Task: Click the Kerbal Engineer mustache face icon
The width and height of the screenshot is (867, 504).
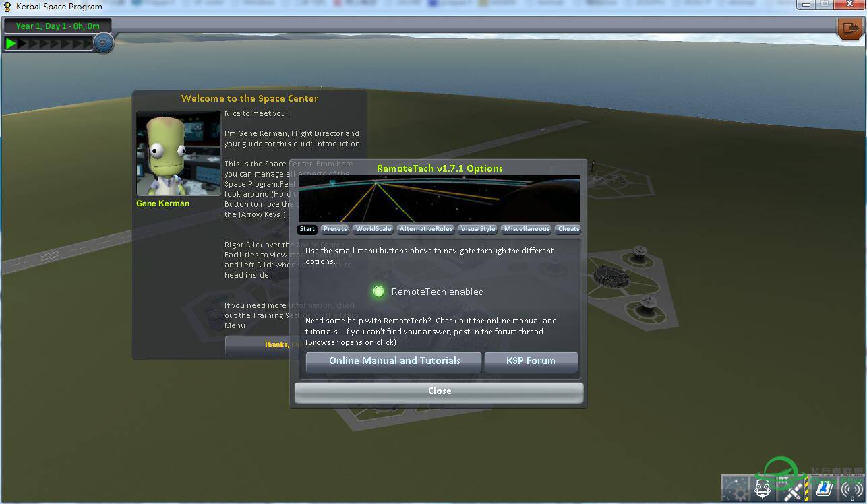Action: click(x=763, y=489)
